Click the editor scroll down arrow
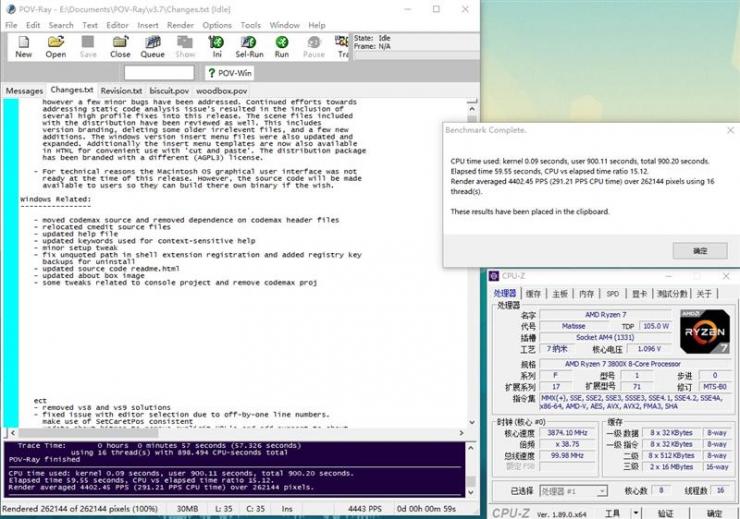This screenshot has width=740, height=519. coord(472,422)
